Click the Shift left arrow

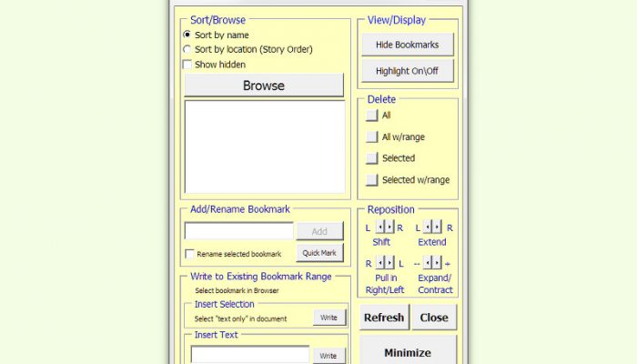(x=380, y=227)
